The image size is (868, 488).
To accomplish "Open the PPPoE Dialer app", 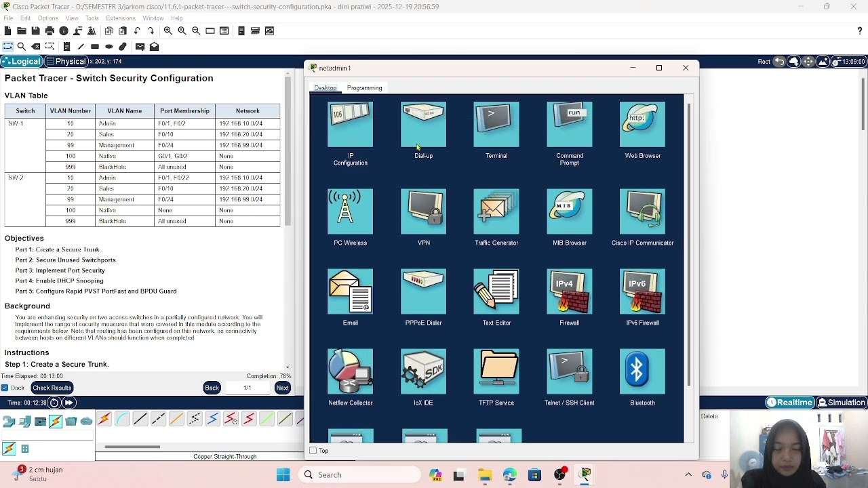I will (x=423, y=291).
